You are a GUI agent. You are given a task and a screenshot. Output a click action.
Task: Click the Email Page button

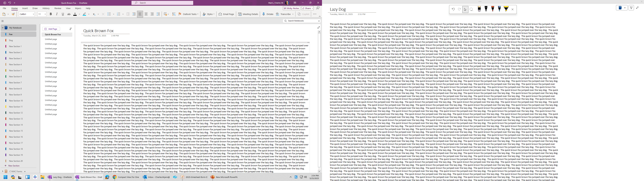pyautogui.click(x=227, y=14)
